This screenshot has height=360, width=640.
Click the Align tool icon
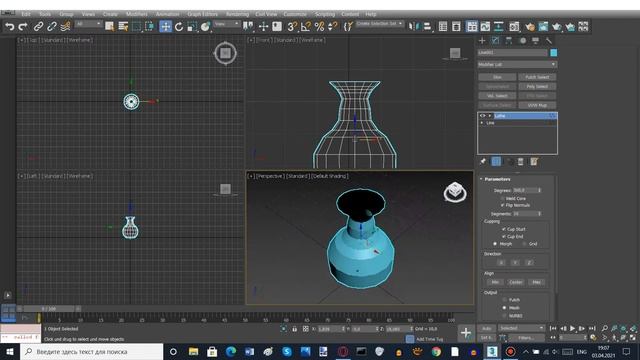pos(427,27)
